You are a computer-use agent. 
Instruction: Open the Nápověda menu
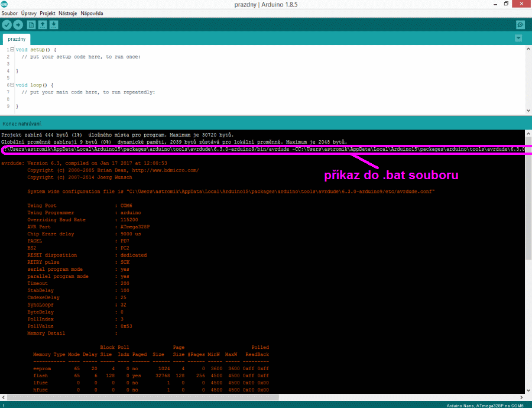[92, 13]
